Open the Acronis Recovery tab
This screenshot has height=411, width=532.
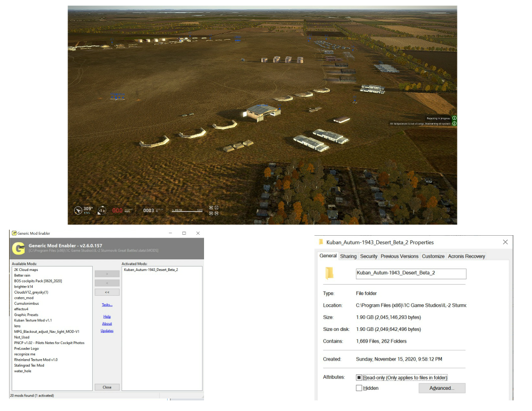(x=466, y=256)
